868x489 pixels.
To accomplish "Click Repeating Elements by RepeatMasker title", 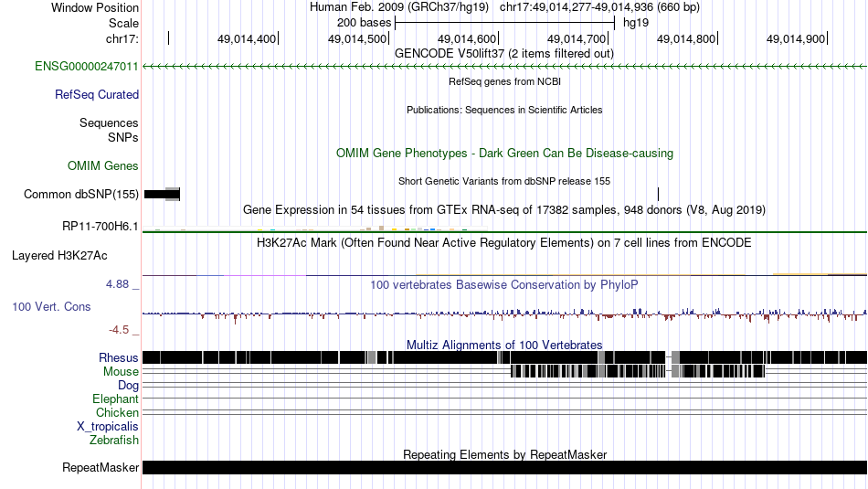I will pyautogui.click(x=504, y=454).
